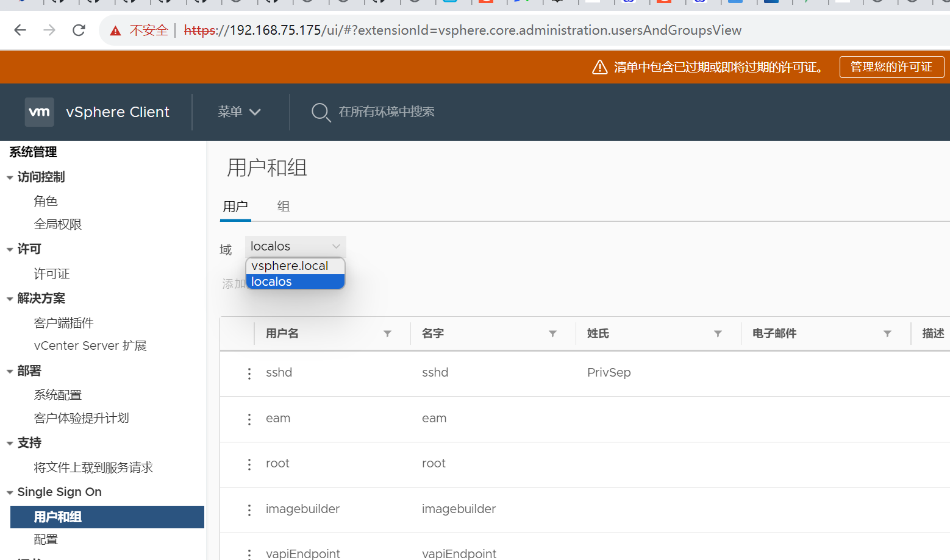This screenshot has width=950, height=560.
Task: Sort by the 电子邮件 column header
Action: click(x=774, y=333)
